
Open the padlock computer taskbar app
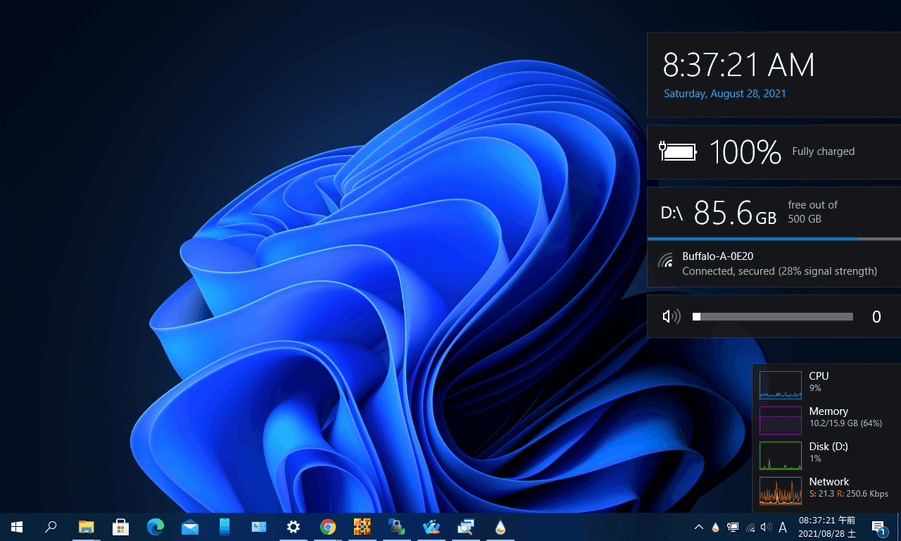(396, 527)
